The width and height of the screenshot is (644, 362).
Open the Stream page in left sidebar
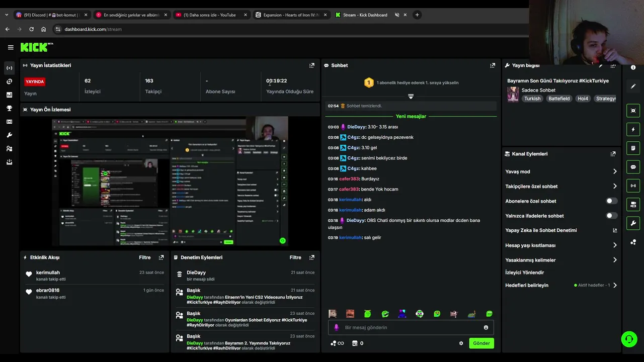(x=9, y=68)
